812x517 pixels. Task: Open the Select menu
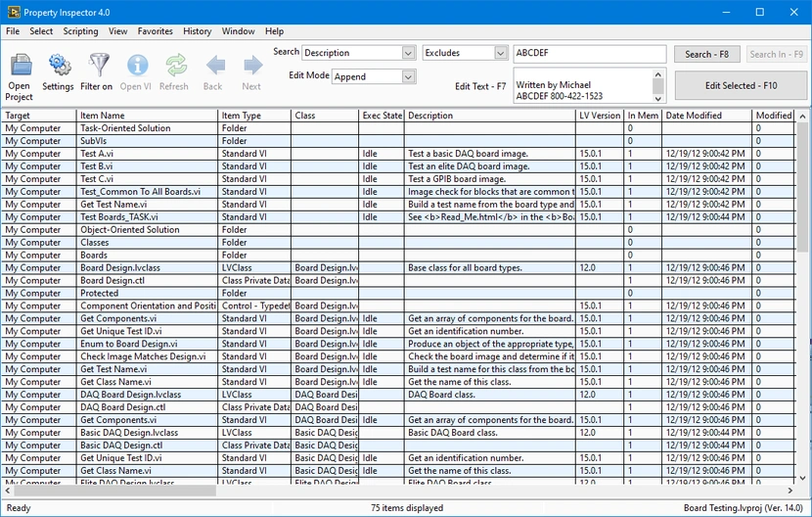point(41,31)
